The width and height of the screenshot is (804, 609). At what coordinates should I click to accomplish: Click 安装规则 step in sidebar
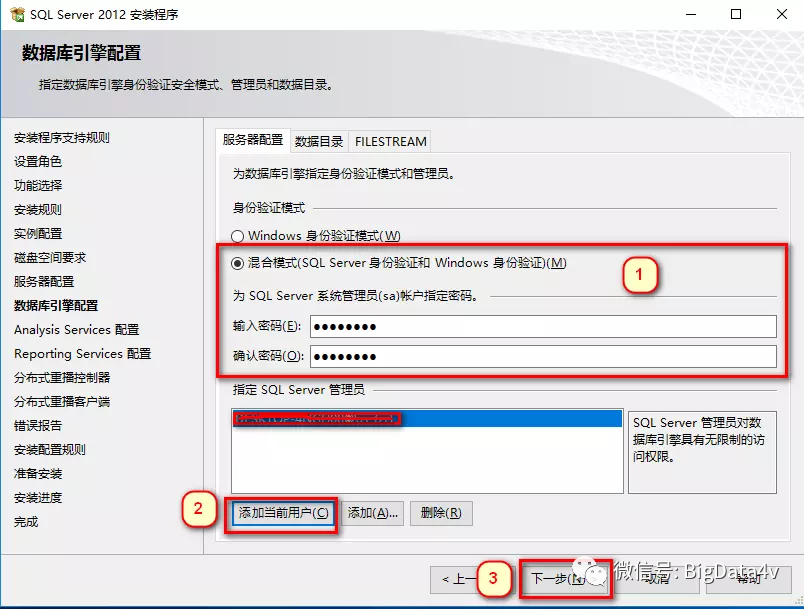(37, 210)
